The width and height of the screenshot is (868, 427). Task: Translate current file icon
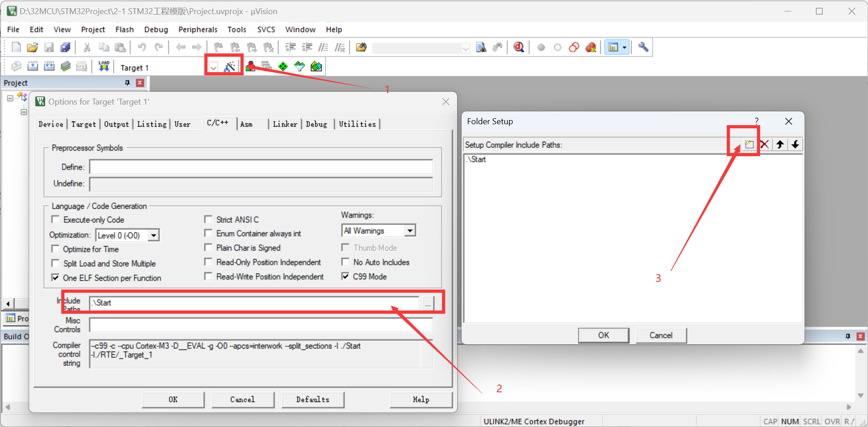point(16,67)
